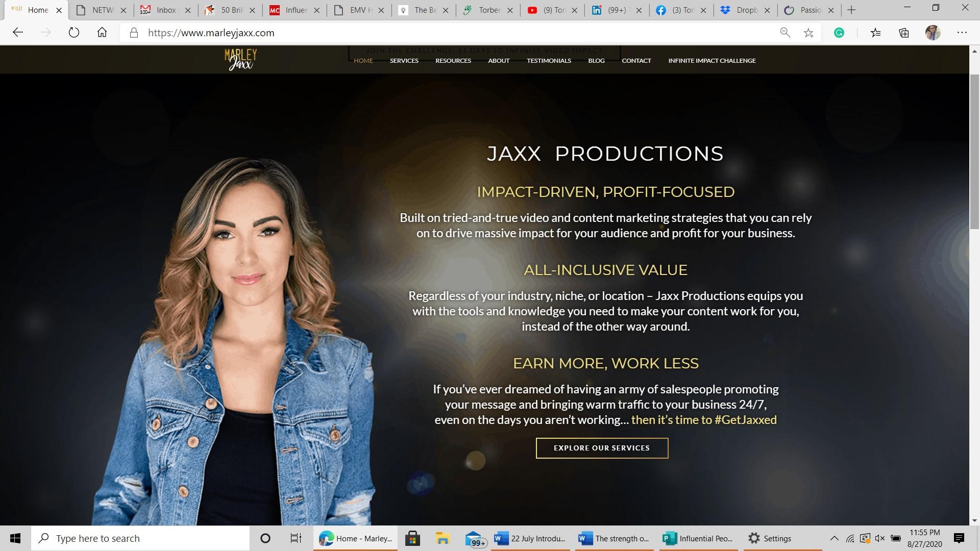
Task: Click the page vertical scrollbar thumb
Action: pos(974,151)
